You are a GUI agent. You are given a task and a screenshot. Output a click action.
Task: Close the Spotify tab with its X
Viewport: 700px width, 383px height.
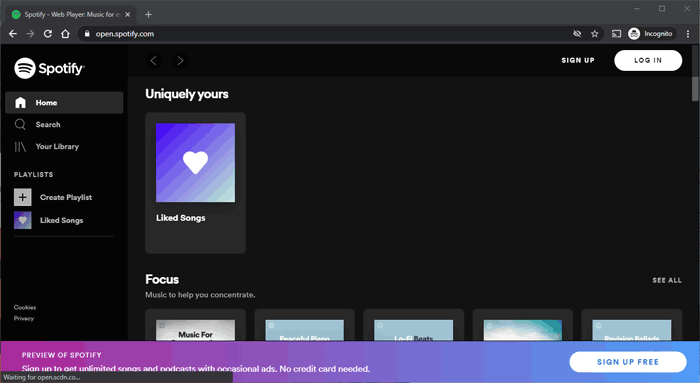(x=128, y=15)
